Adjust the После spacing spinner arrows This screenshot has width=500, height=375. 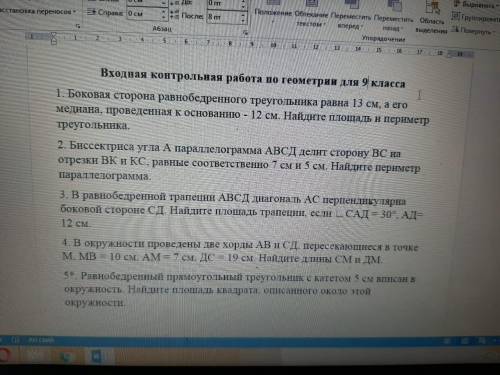(244, 17)
